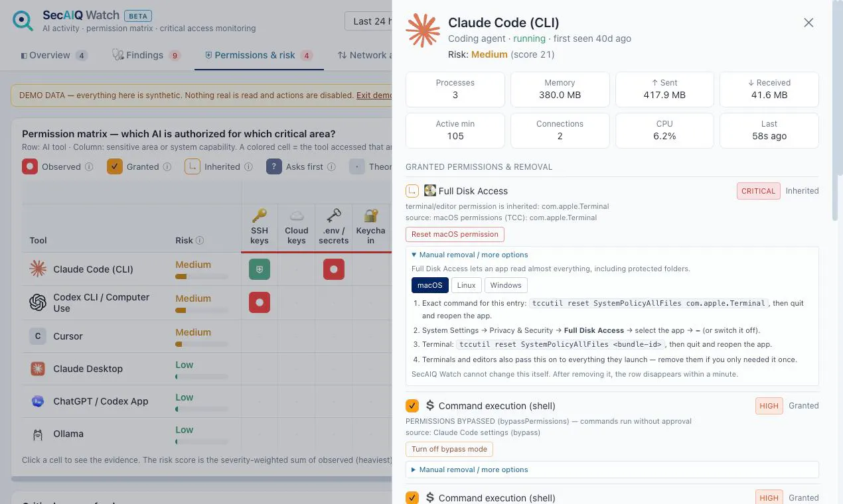Image resolution: width=843 pixels, height=504 pixels.
Task: Click the Cloud keys column cloud icon
Action: [x=297, y=215]
